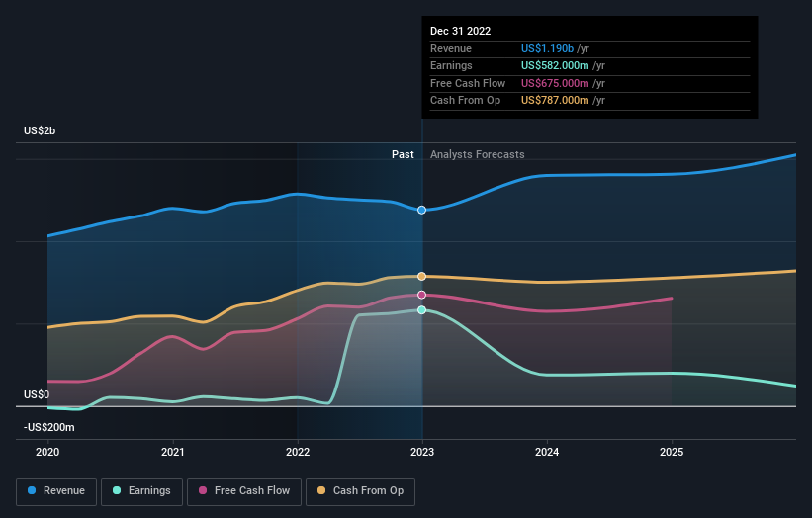Click the US$675.000m free cash flow value

coord(555,83)
